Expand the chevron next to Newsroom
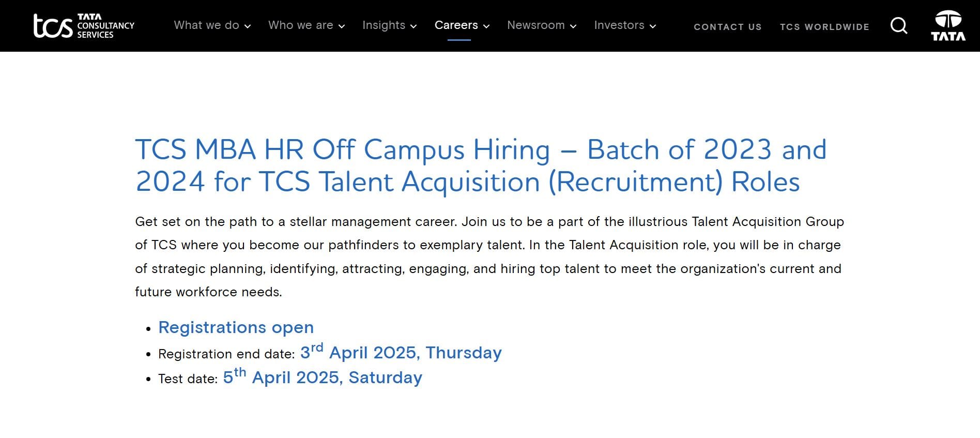 point(573,26)
